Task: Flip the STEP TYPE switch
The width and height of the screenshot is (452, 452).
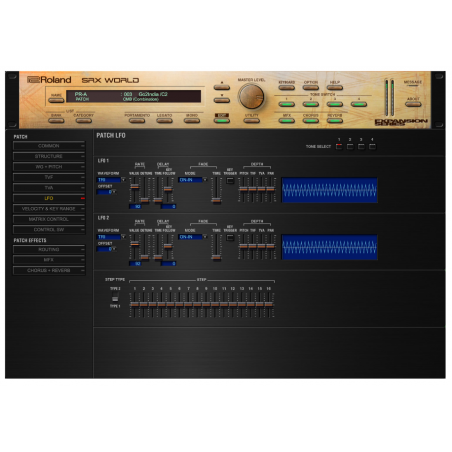Action: pos(115,298)
